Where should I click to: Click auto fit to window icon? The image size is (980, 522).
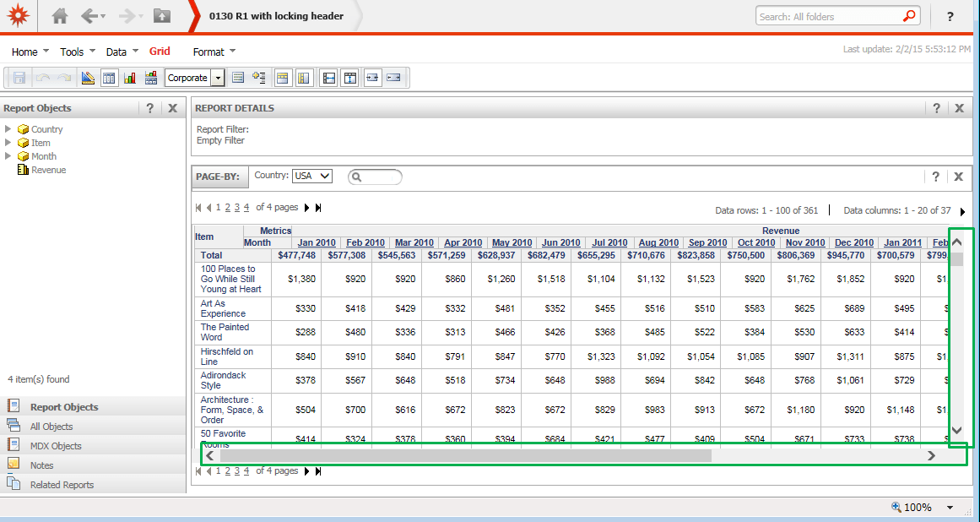click(x=350, y=78)
